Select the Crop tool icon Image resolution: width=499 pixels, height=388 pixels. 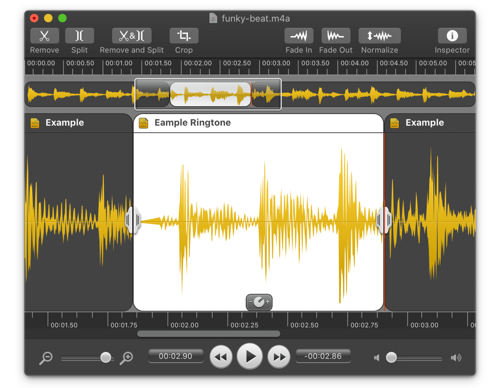pyautogui.click(x=184, y=36)
